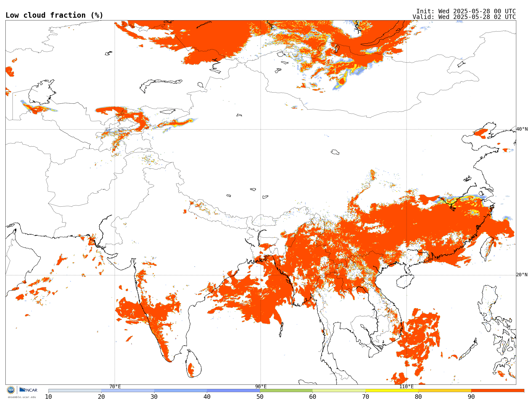Click the colorbar tick label 80

[418, 397]
